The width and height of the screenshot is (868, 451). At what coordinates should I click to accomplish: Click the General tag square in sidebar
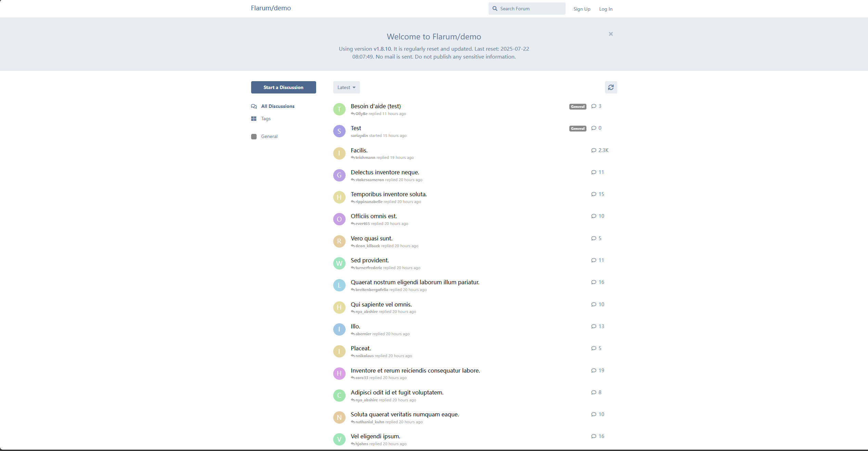[254, 136]
